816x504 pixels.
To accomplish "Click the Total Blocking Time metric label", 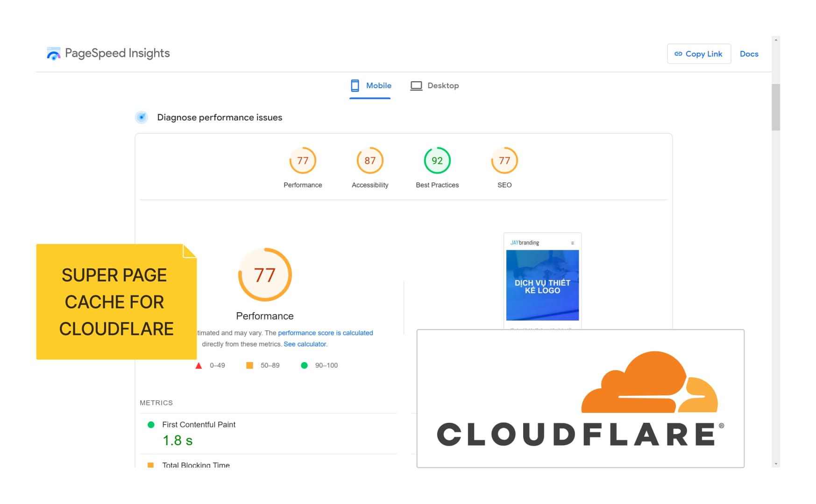I will pyautogui.click(x=196, y=465).
